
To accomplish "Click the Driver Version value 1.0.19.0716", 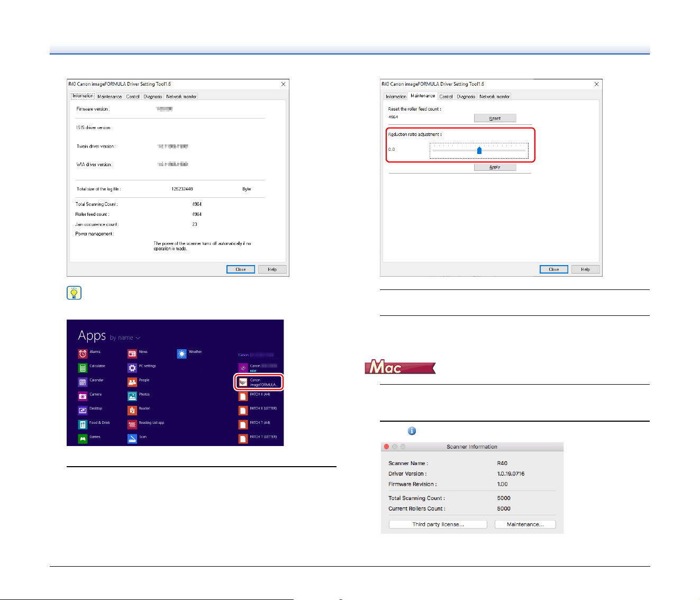I will click(x=511, y=474).
